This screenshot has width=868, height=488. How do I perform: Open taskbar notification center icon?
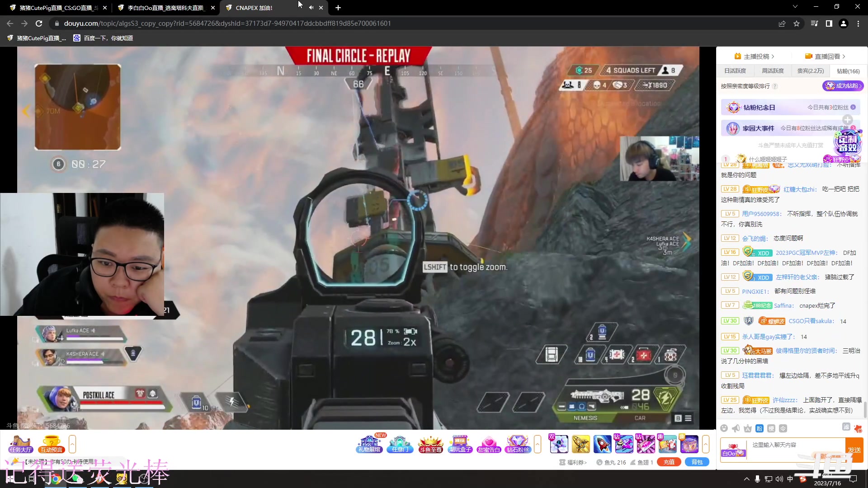coord(854,479)
